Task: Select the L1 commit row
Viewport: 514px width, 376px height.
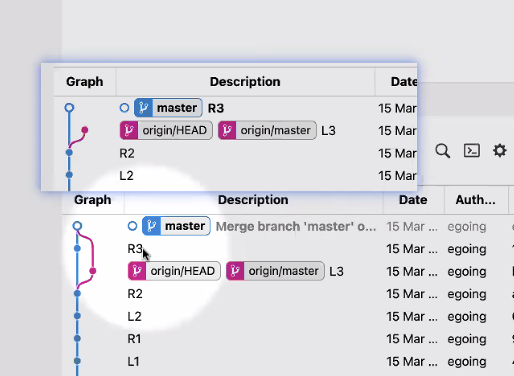Action: point(288,361)
